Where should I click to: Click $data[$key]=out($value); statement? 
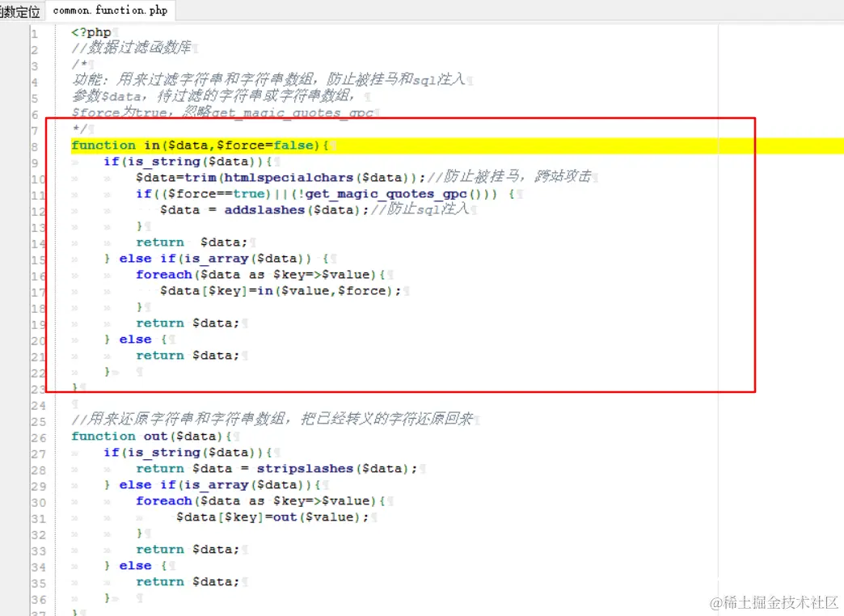click(x=272, y=517)
